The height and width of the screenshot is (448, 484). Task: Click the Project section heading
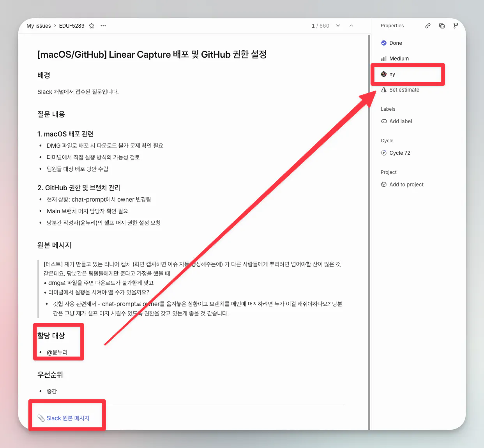tap(389, 172)
